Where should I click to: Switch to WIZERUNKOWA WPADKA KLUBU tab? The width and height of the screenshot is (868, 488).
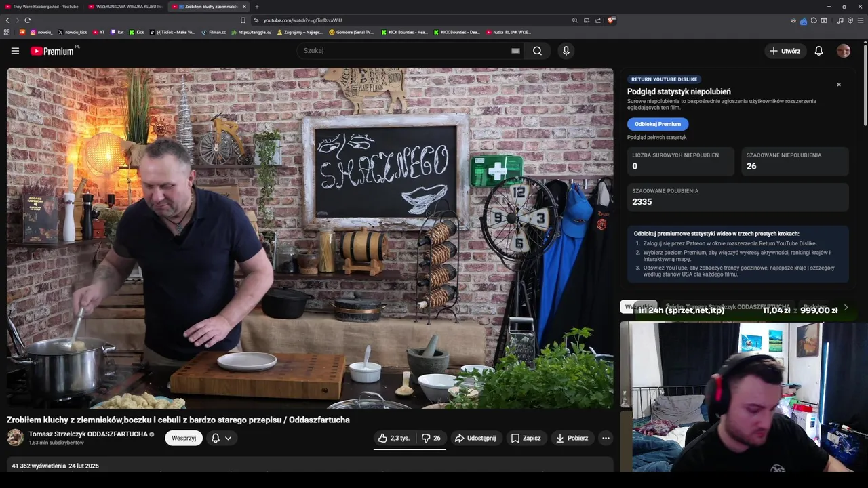tap(125, 7)
